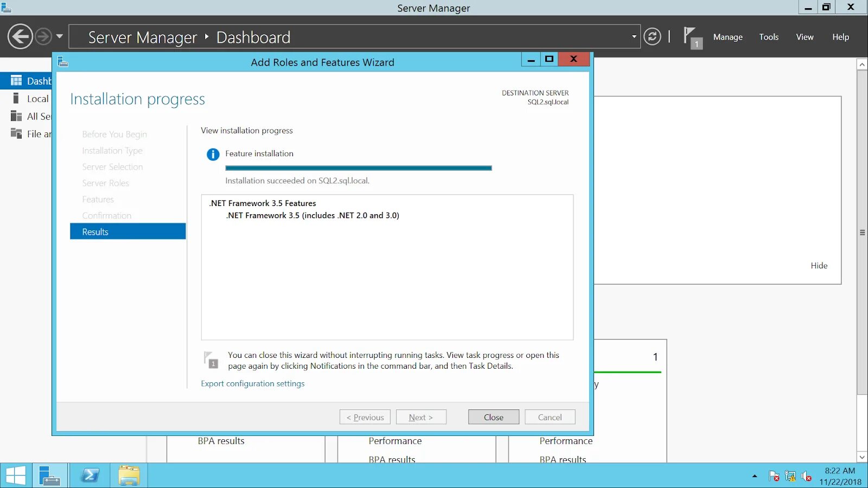Click Performance in the middle dashboard tile
The image size is (868, 488).
pyautogui.click(x=395, y=441)
